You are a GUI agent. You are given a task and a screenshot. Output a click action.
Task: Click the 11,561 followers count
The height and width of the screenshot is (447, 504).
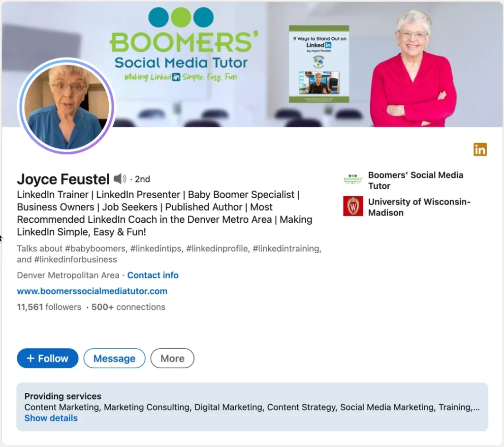click(49, 307)
